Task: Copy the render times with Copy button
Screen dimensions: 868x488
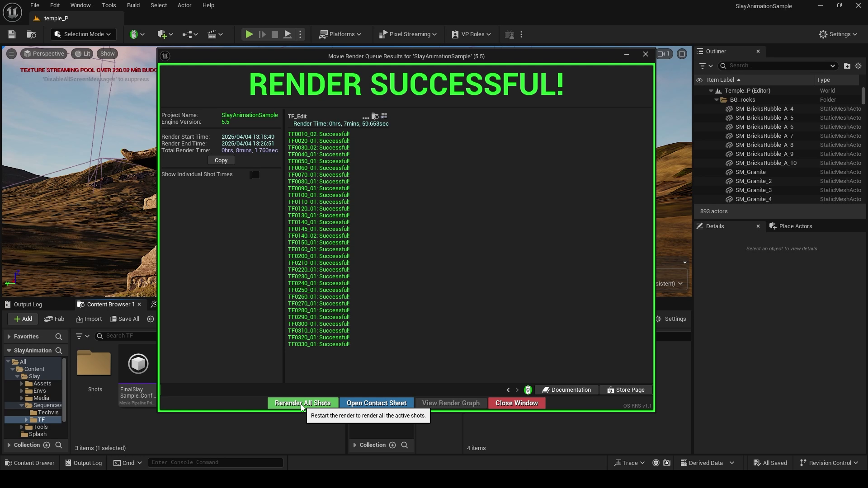Action: (x=221, y=160)
